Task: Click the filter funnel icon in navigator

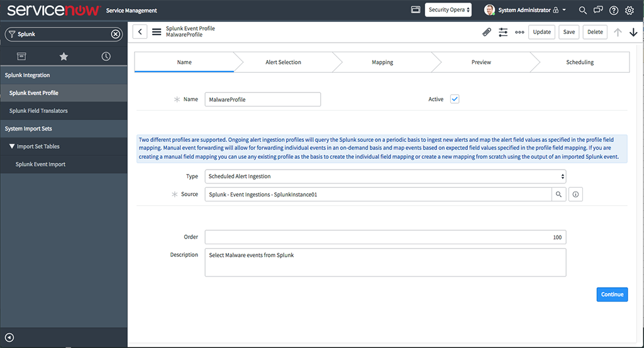Action: [12, 34]
